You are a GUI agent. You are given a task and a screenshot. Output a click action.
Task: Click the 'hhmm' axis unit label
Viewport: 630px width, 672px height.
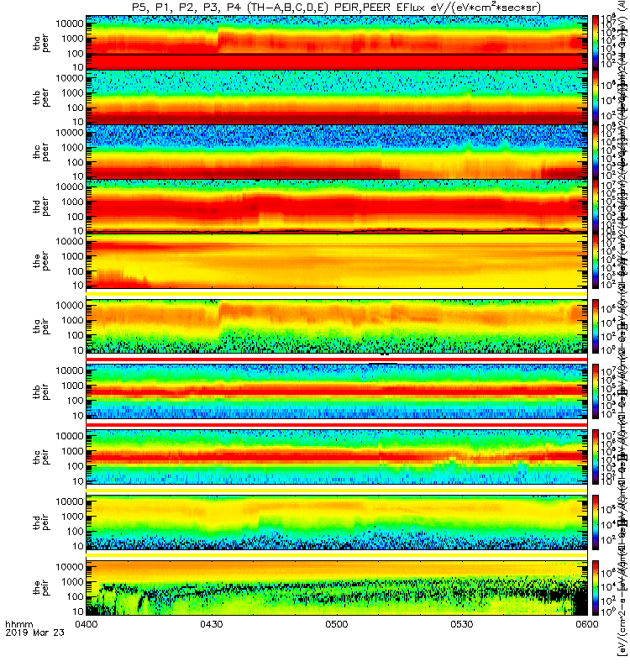(19, 624)
